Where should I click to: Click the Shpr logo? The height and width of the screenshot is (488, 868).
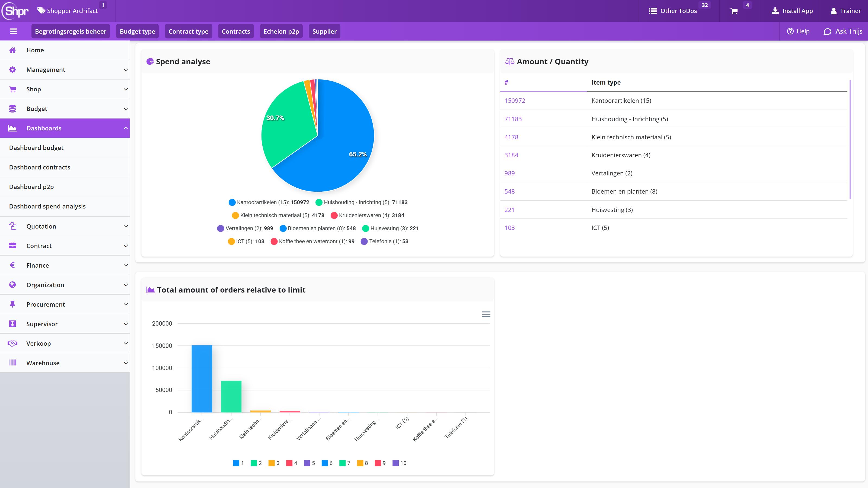15,11
